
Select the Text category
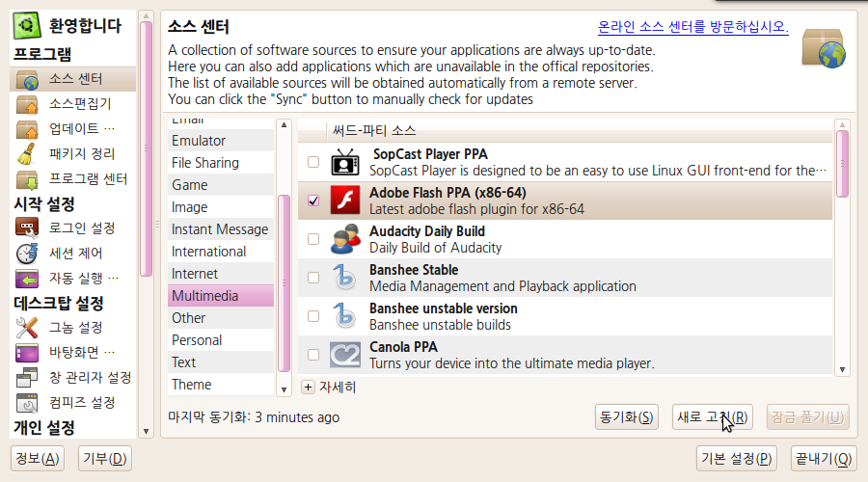(221, 361)
